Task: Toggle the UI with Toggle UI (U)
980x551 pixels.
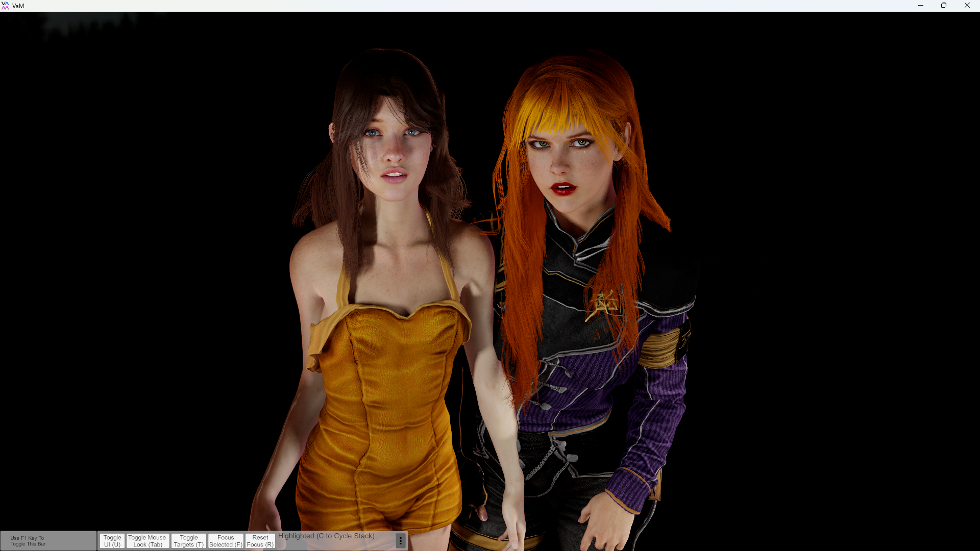Action: tap(112, 541)
